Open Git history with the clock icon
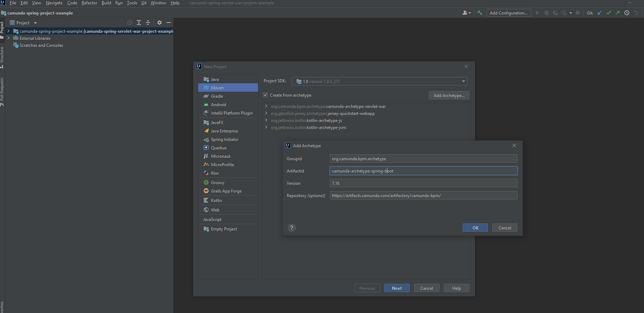The height and width of the screenshot is (313, 644). 626,13
